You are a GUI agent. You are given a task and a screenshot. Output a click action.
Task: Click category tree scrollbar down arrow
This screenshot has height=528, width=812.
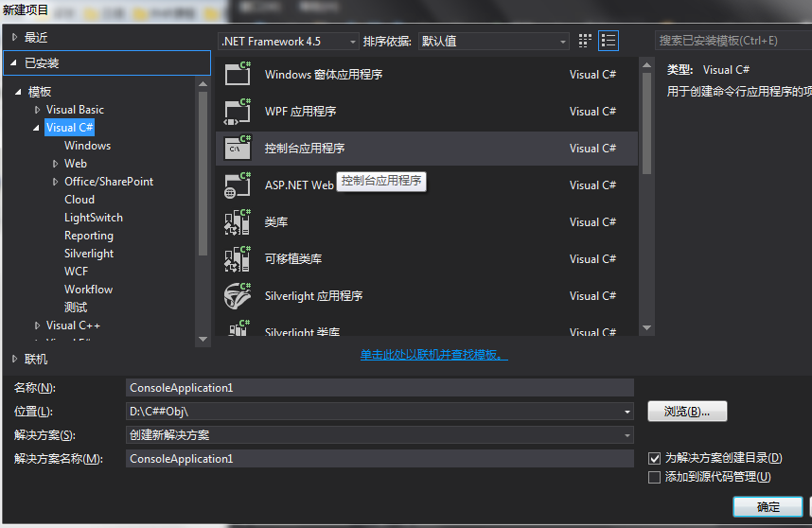click(x=203, y=340)
